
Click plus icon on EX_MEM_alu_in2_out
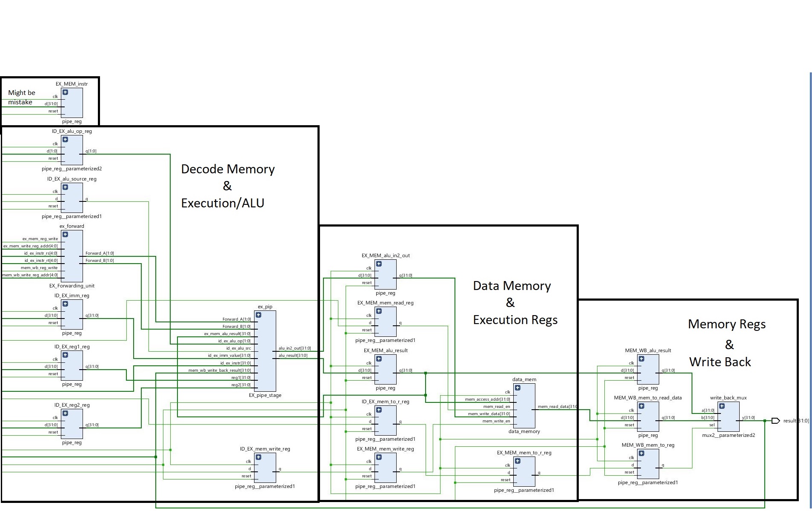point(379,264)
